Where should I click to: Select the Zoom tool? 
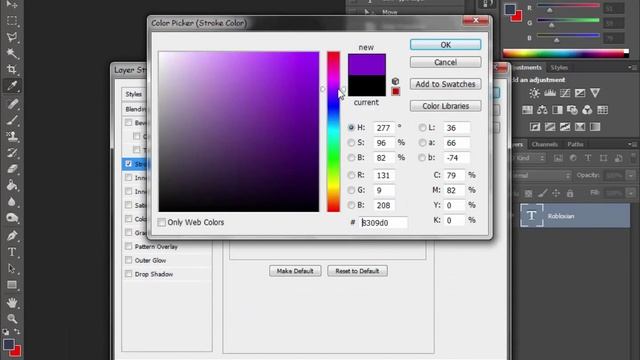(x=12, y=318)
